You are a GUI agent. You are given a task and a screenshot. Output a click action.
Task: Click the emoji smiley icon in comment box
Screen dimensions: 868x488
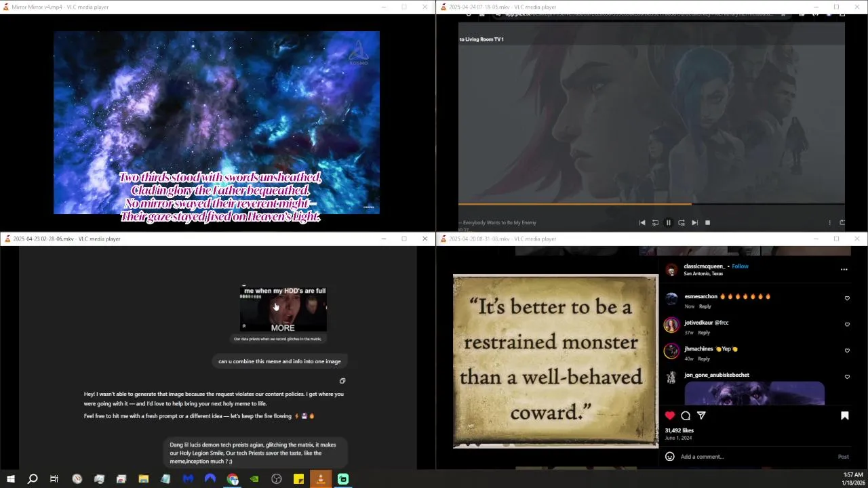(670, 457)
